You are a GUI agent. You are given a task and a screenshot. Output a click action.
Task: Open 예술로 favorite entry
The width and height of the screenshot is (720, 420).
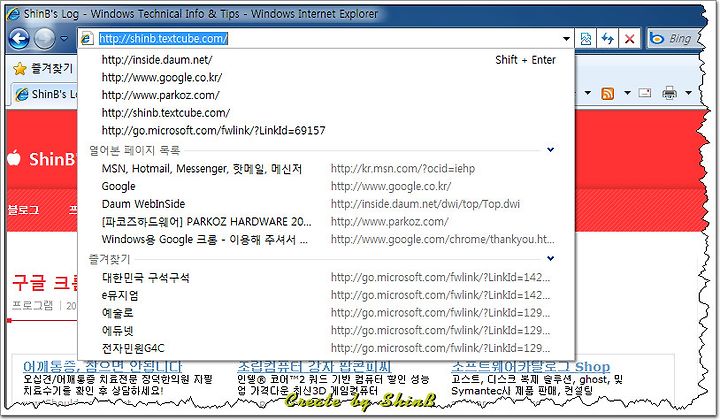tap(326, 313)
